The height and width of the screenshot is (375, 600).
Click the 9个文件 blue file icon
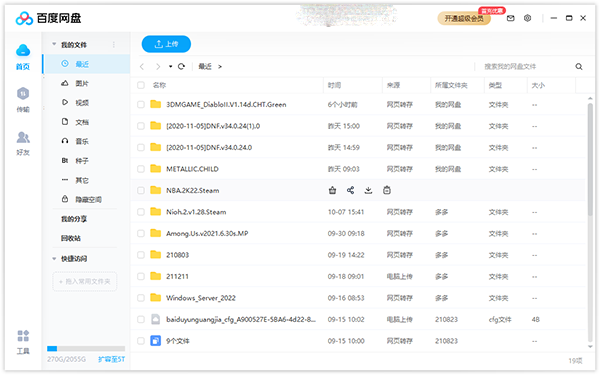coord(155,340)
